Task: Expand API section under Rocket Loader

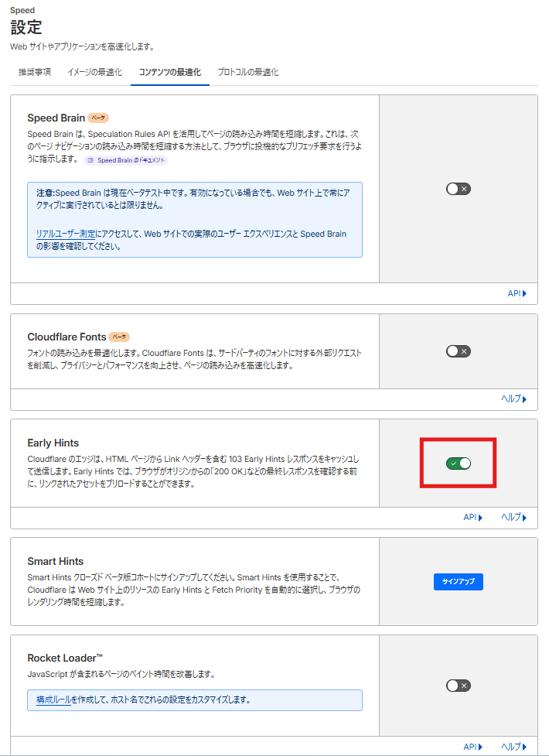Action: pos(472,747)
